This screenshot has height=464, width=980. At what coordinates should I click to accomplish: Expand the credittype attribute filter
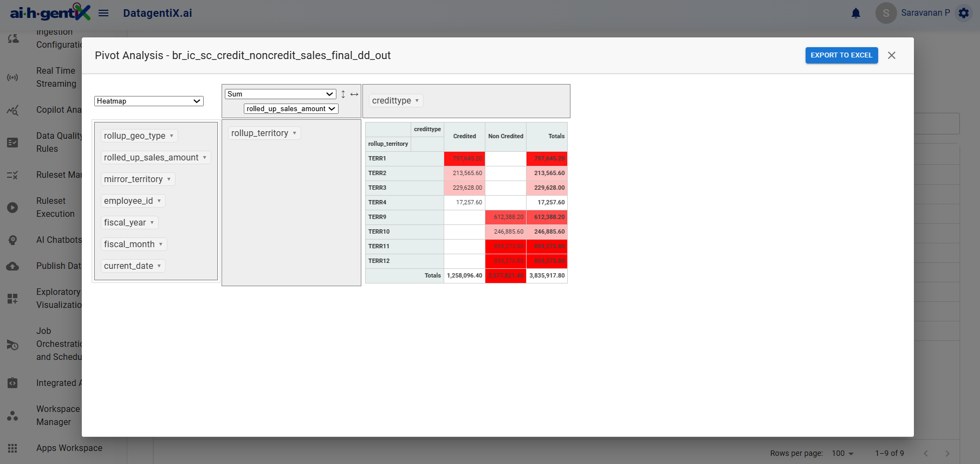pyautogui.click(x=417, y=101)
